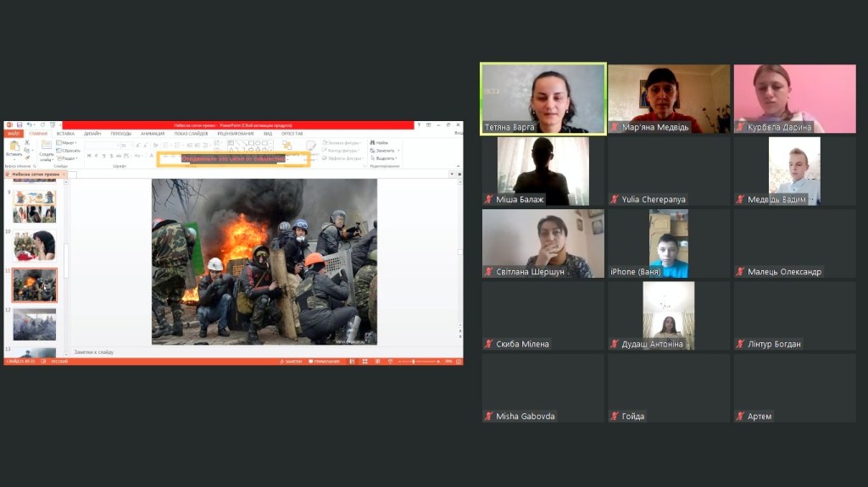Toggle Заметки notes pane in status bar
The width and height of the screenshot is (868, 487).
pos(291,362)
